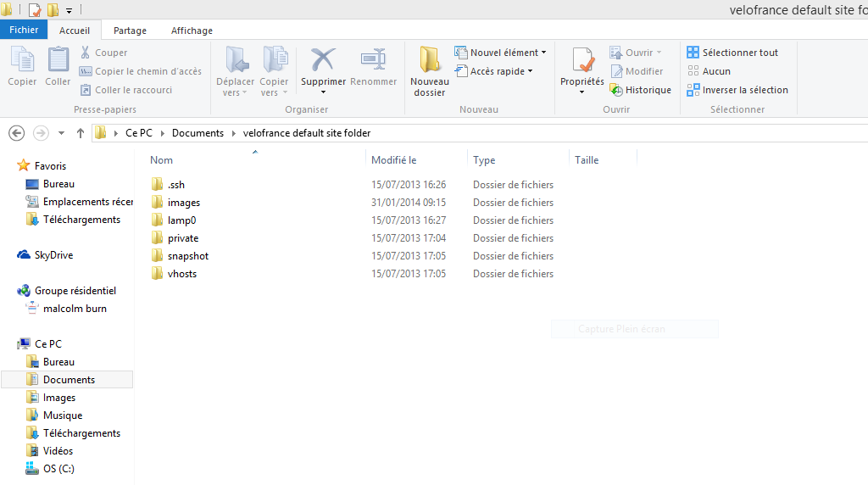Click the Modifier ribbon command
Screen dimensions: 868x485
click(x=637, y=71)
